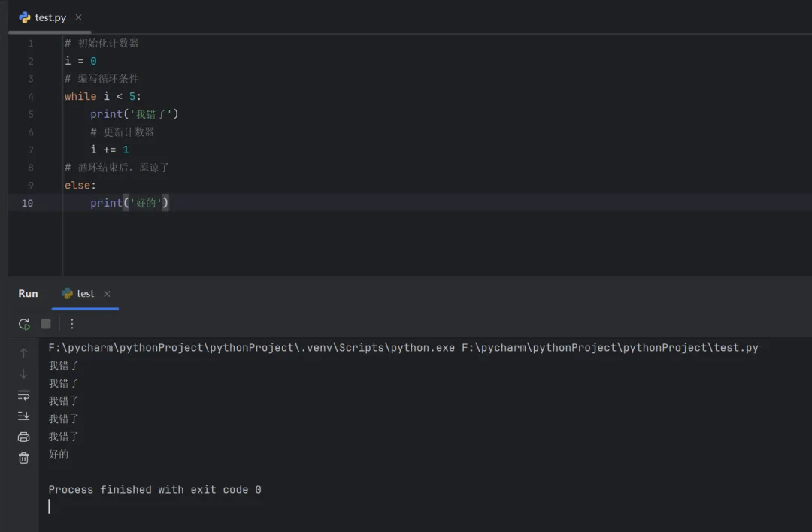
Task: Open the Run toolbar more options menu
Action: [x=72, y=324]
